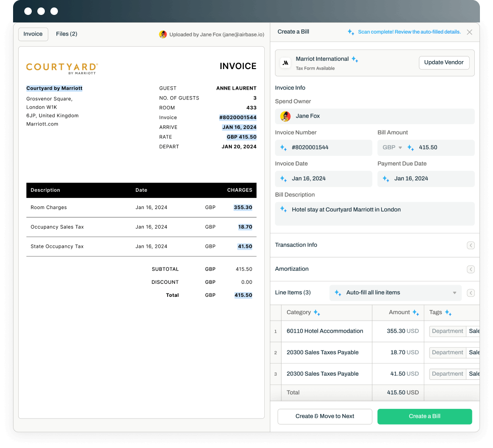Click highlighted GBP 415.50 rate

(241, 137)
